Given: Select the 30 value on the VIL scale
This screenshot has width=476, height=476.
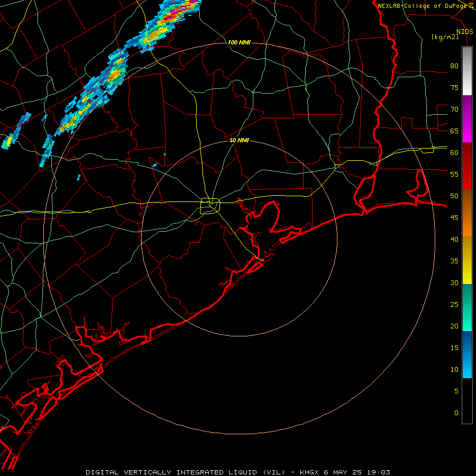Looking at the screenshot, I should tap(454, 282).
